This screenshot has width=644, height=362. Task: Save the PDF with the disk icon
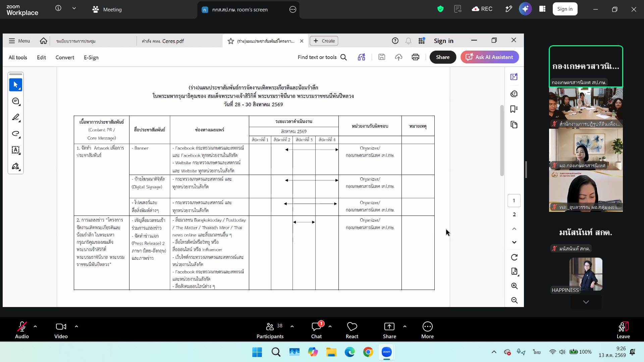pyautogui.click(x=382, y=57)
